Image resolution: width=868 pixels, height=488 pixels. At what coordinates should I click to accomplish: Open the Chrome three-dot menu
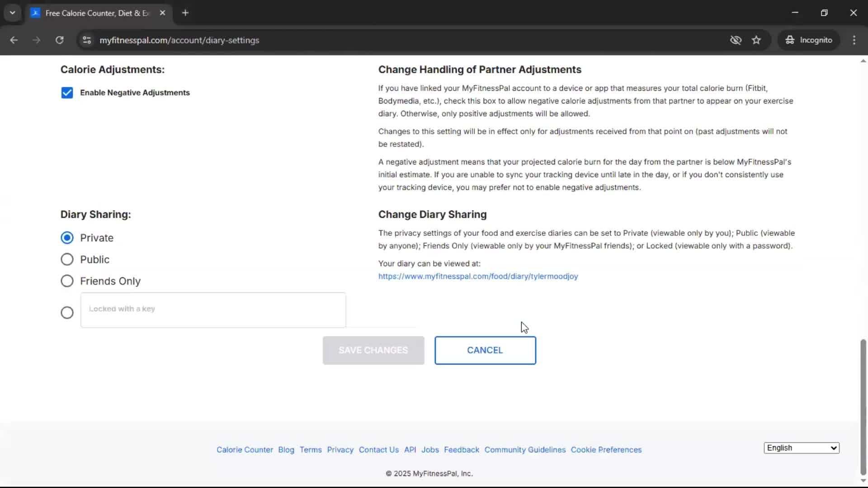[x=854, y=40]
